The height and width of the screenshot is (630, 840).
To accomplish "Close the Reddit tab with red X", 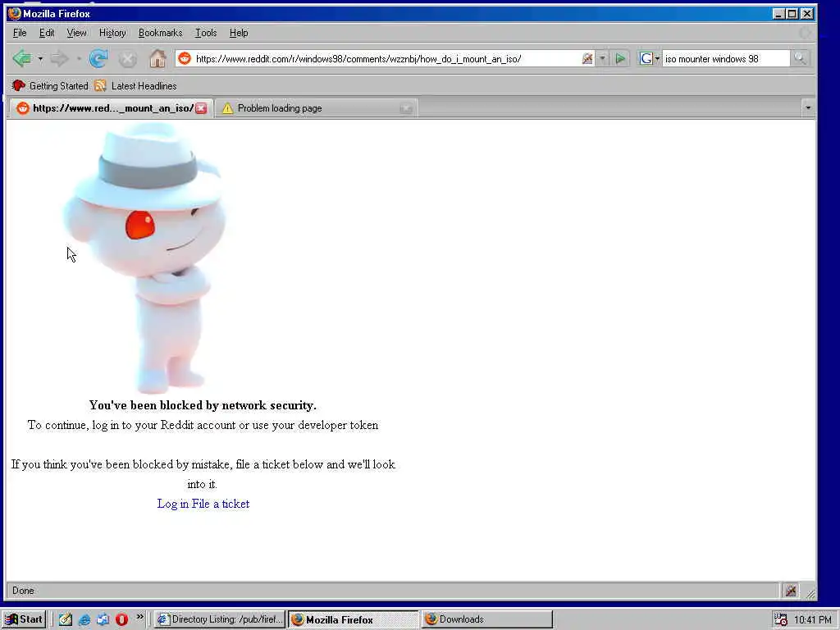I will point(201,108).
